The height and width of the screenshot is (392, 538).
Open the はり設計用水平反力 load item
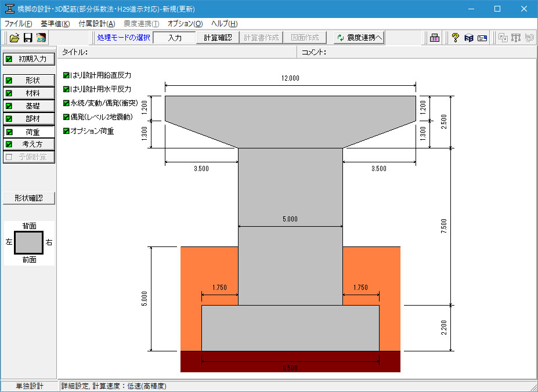pos(97,89)
